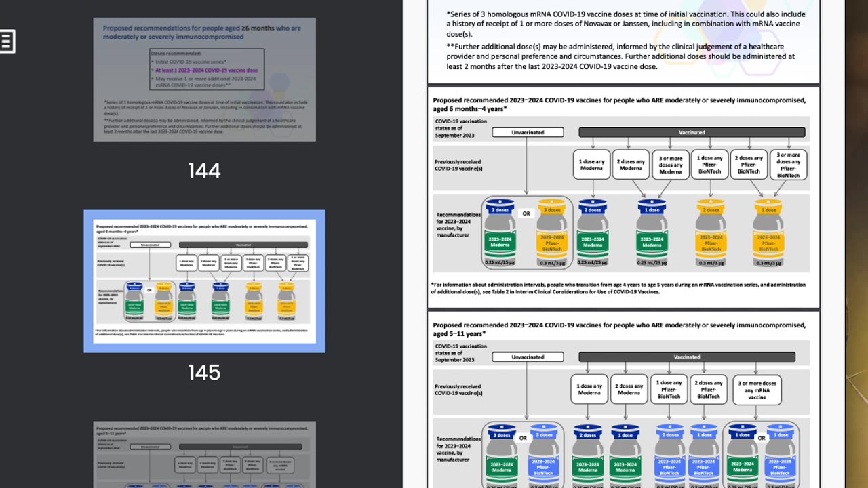Click the footnote beginning 'For information about administration intervals'
The height and width of the screenshot is (488, 868).
click(618, 288)
